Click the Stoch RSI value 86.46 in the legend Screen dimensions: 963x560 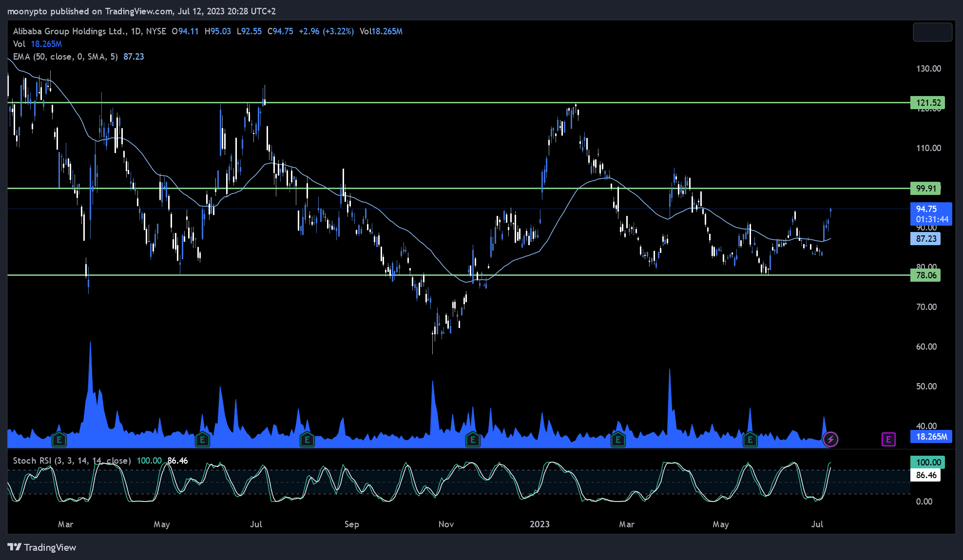[x=177, y=461]
